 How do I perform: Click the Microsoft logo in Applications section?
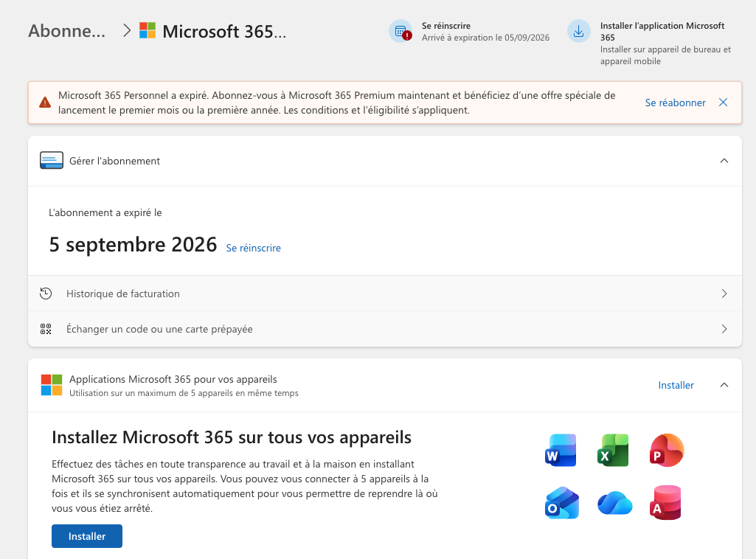(52, 385)
